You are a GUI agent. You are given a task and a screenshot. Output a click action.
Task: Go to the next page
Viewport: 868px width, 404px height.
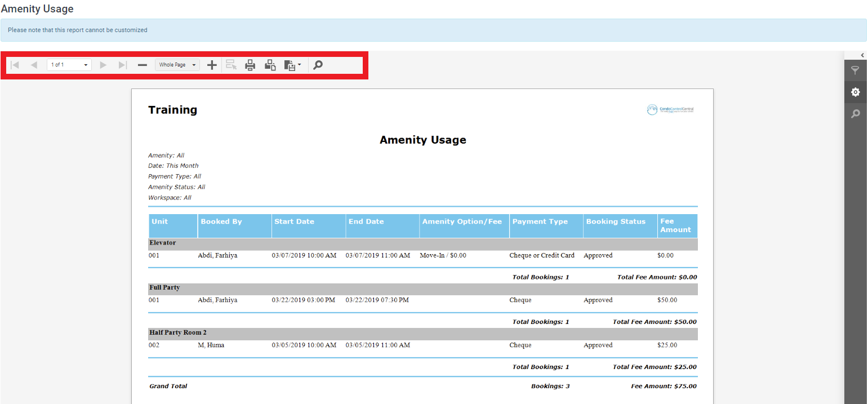click(x=103, y=65)
